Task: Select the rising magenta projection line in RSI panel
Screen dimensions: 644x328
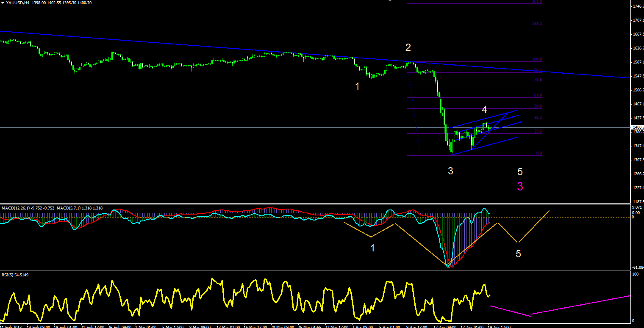Action: [580, 305]
